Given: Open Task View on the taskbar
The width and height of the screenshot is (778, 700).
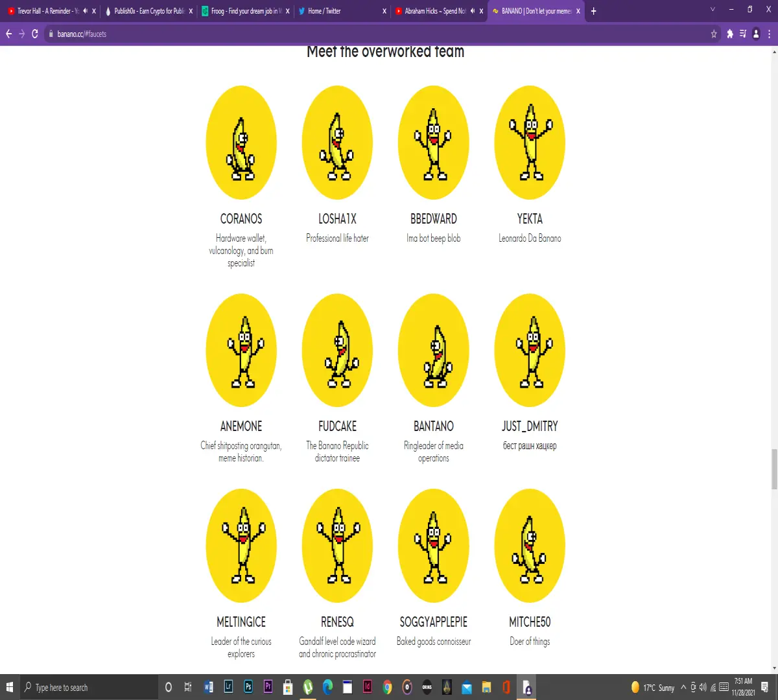Looking at the screenshot, I should 188,687.
